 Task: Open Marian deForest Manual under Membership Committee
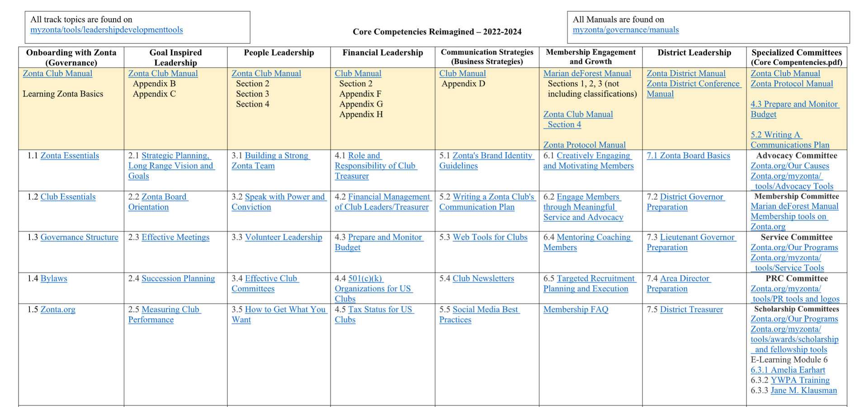(794, 206)
